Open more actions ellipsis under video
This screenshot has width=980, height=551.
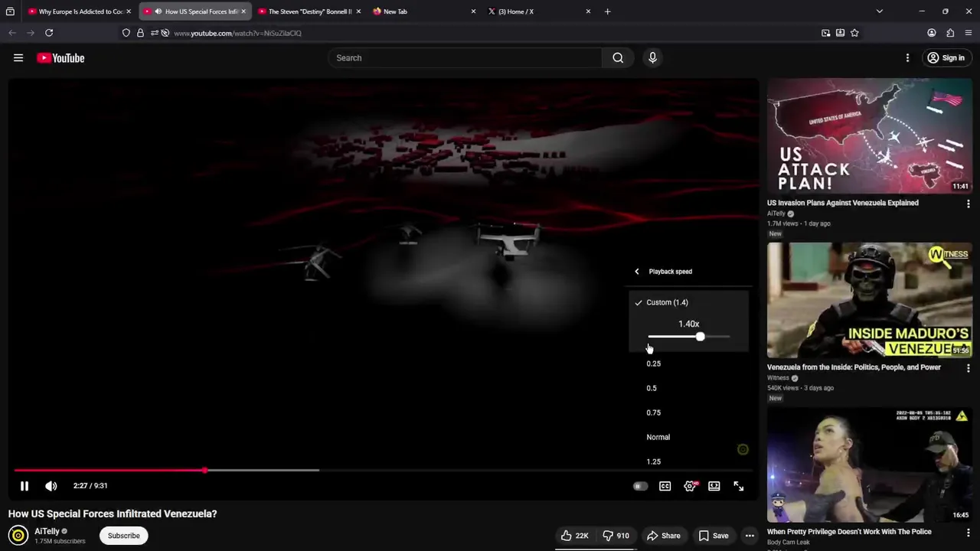click(x=750, y=536)
